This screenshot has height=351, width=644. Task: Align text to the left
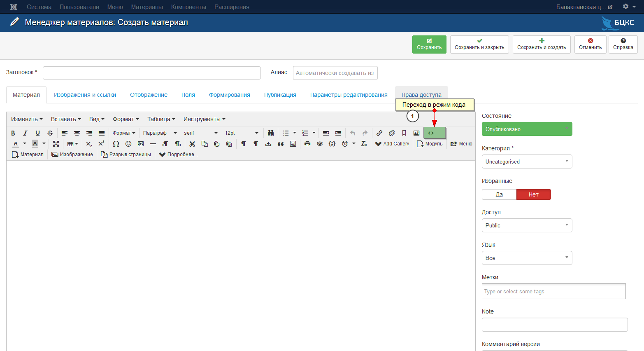[65, 133]
